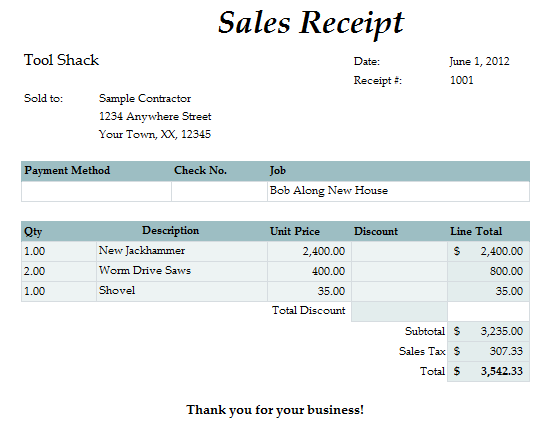Select the 2,400.00 unit price cell

[309, 251]
